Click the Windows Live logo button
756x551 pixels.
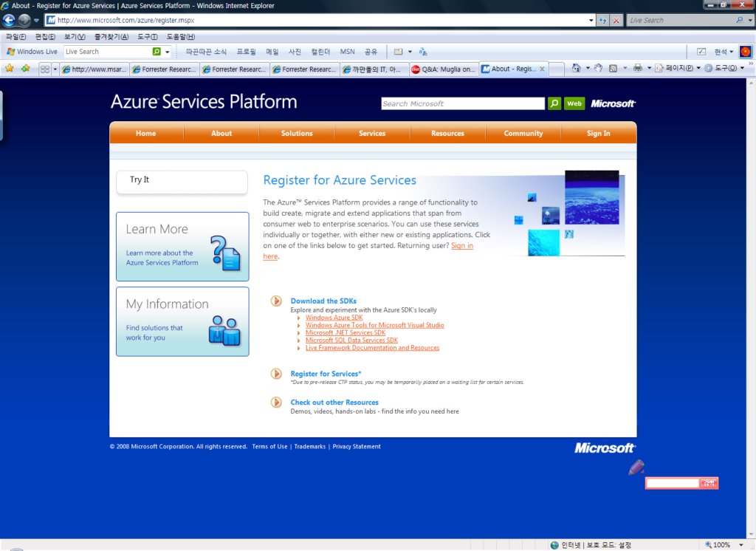coord(32,52)
